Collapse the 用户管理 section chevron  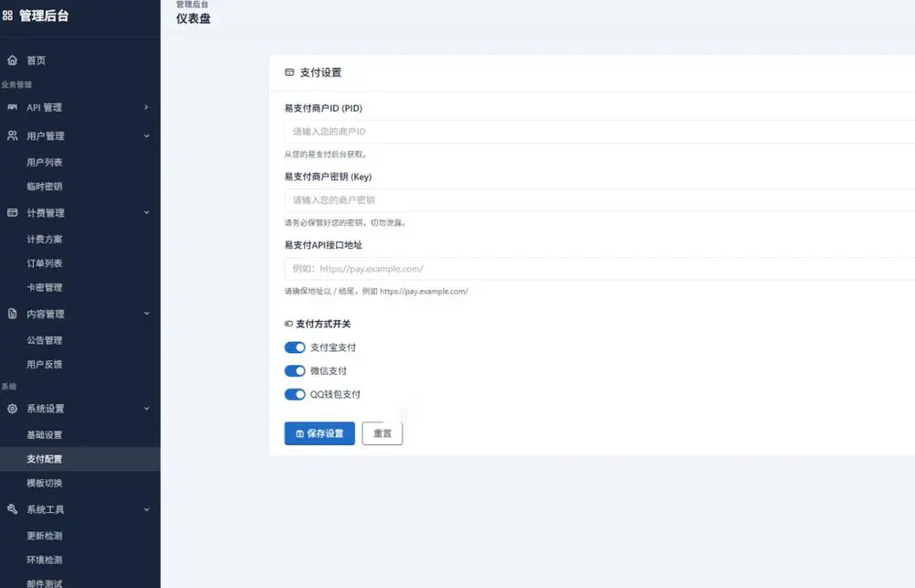point(146,136)
